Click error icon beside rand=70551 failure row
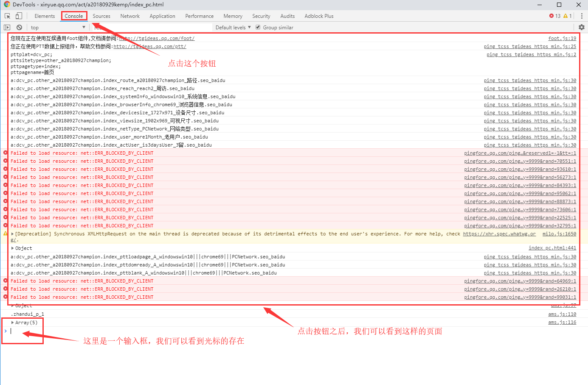The height and width of the screenshot is (385, 588). pyautogui.click(x=6, y=161)
